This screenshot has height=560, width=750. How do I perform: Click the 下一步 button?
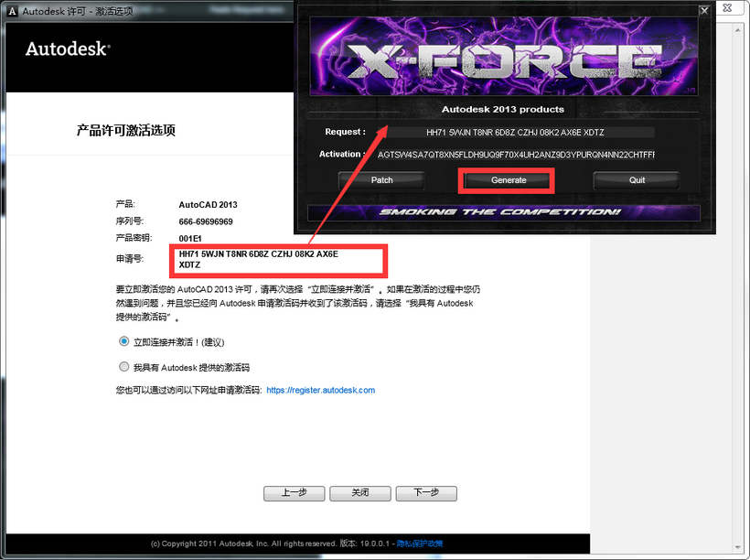pos(426,493)
